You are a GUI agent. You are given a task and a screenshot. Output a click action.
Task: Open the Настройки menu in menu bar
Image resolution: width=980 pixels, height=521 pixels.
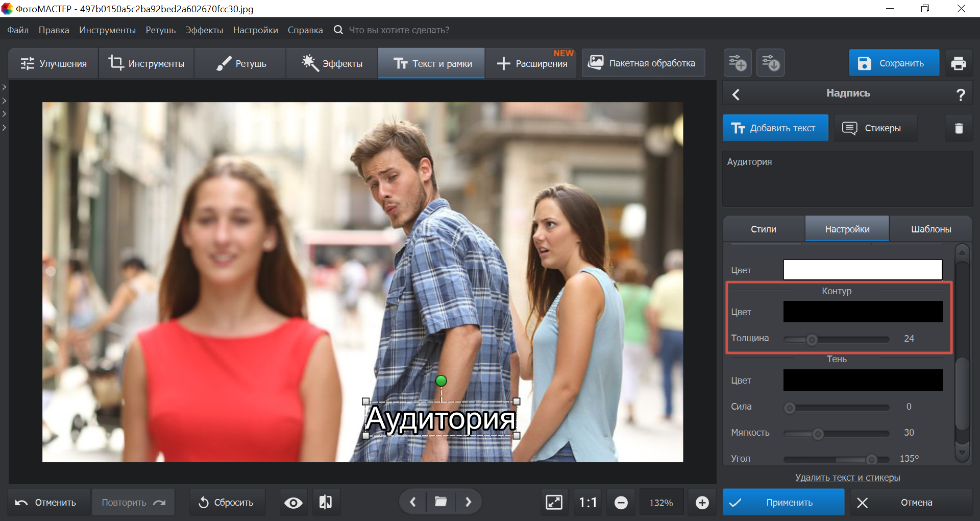[255, 30]
